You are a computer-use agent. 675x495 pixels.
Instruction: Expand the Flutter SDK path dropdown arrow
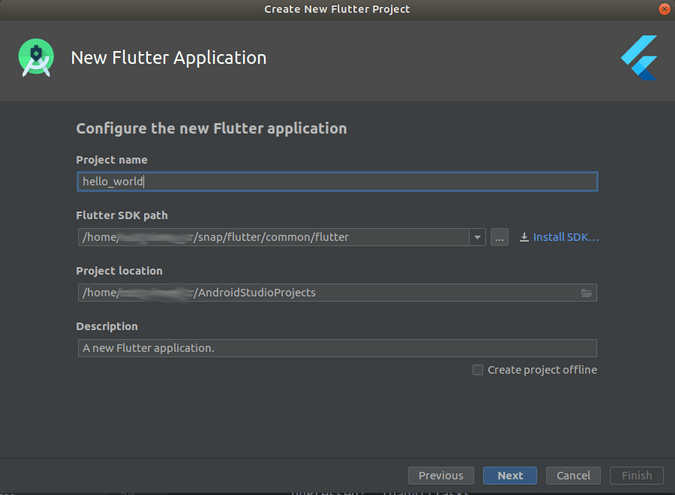477,238
